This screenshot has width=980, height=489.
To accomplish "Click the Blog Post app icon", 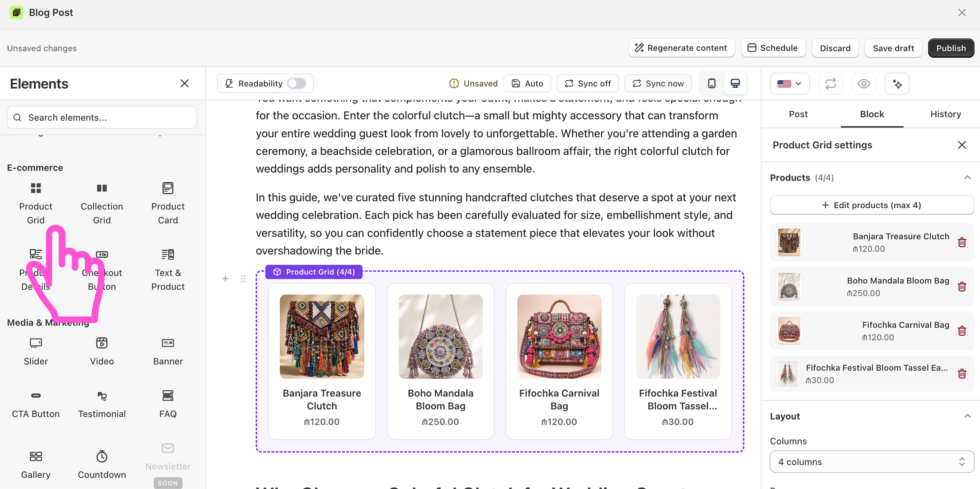I will pyautogui.click(x=16, y=13).
